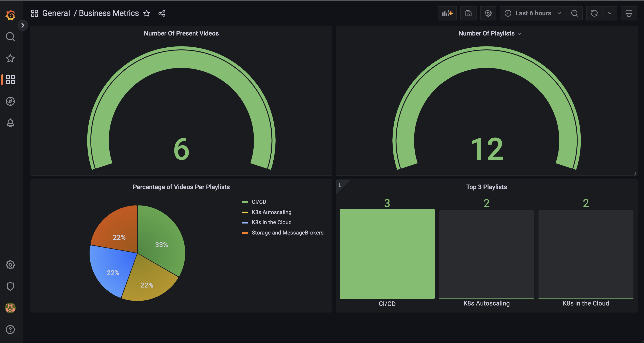
Task: Click the dashboard grid icon beside General
Action: tap(35, 13)
